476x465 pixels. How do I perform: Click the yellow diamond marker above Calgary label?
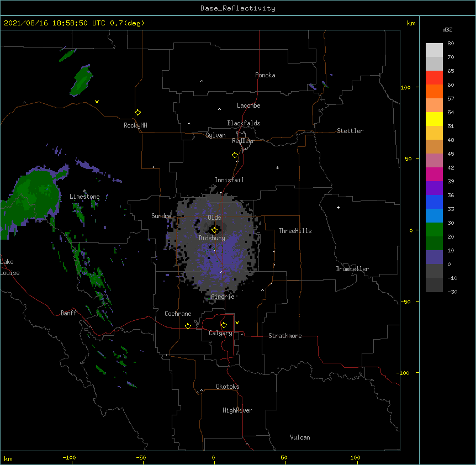224,325
